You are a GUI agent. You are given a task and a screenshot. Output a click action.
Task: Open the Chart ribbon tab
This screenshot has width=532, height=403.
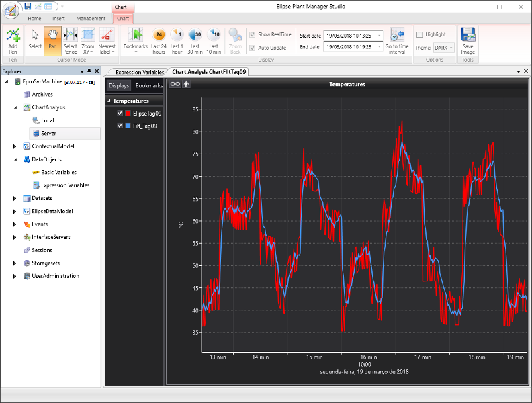[122, 19]
